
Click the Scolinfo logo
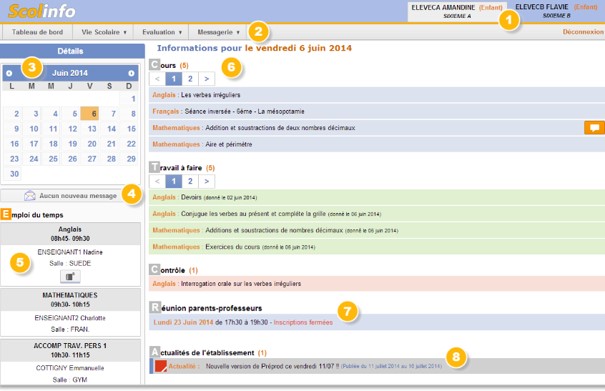[x=42, y=11]
